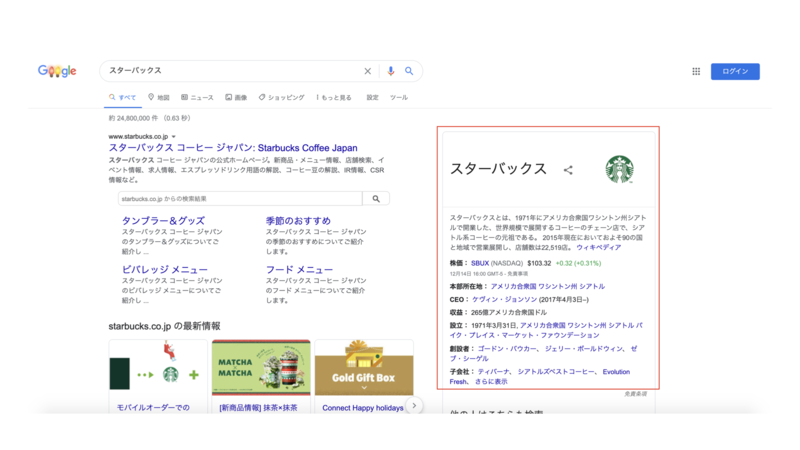This screenshot has width=800, height=450.
Task: Click the result count text 約 24,800,000 件
Action: coord(133,118)
